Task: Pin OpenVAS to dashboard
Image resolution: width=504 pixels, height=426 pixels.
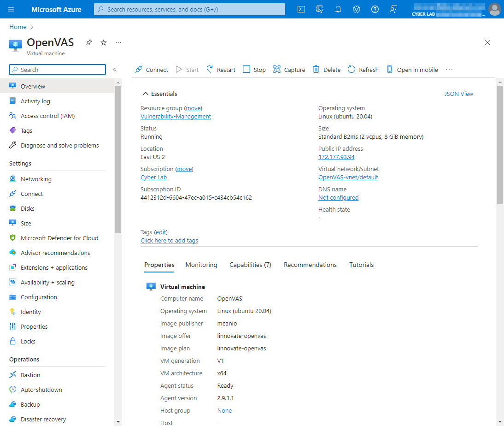Action: [89, 42]
